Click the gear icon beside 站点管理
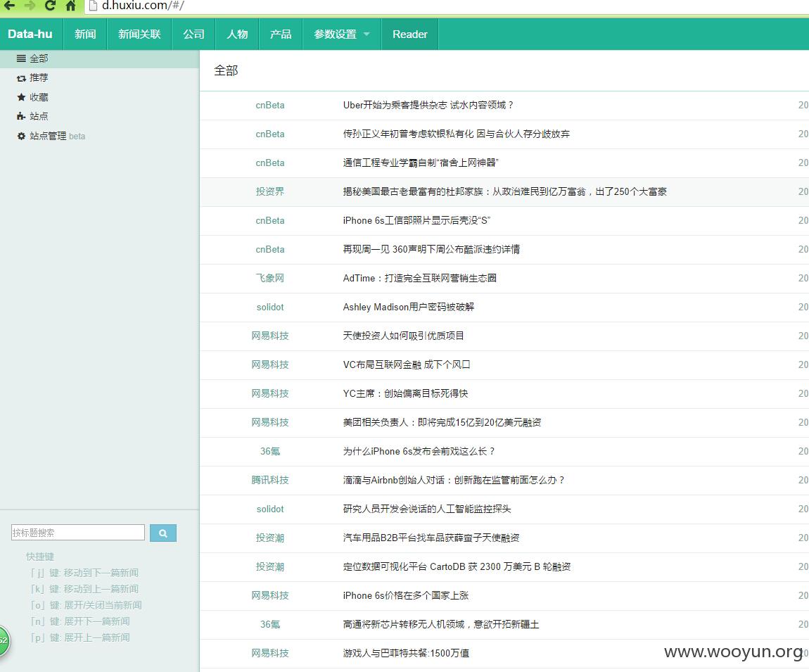The width and height of the screenshot is (809, 672). click(21, 136)
